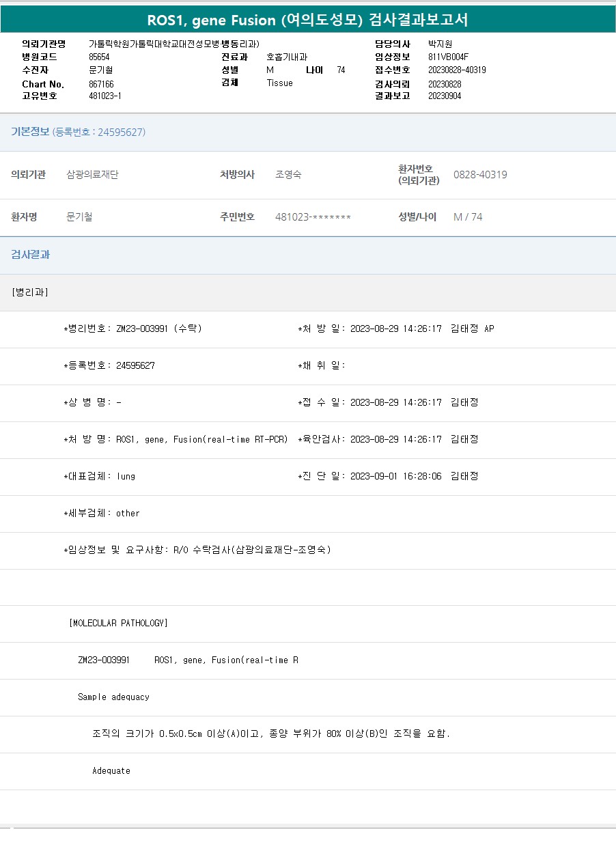Click the 병원코드 value 85654
Viewport: 616px width, 851px height.
(99, 57)
